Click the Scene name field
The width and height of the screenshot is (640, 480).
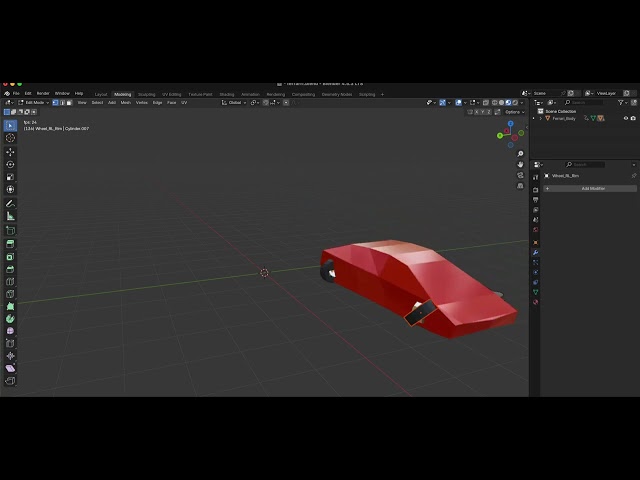(x=549, y=93)
